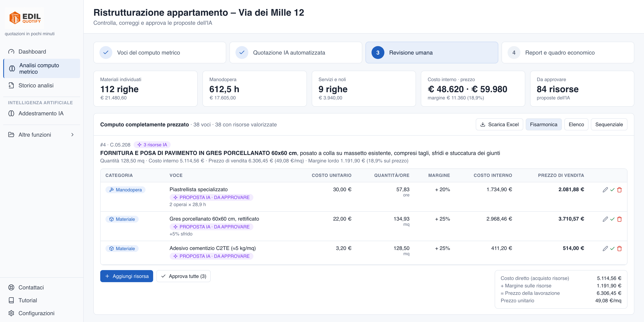Image resolution: width=644 pixels, height=322 pixels.
Task: Open the Manodopera 612,5 h card
Action: click(x=255, y=89)
